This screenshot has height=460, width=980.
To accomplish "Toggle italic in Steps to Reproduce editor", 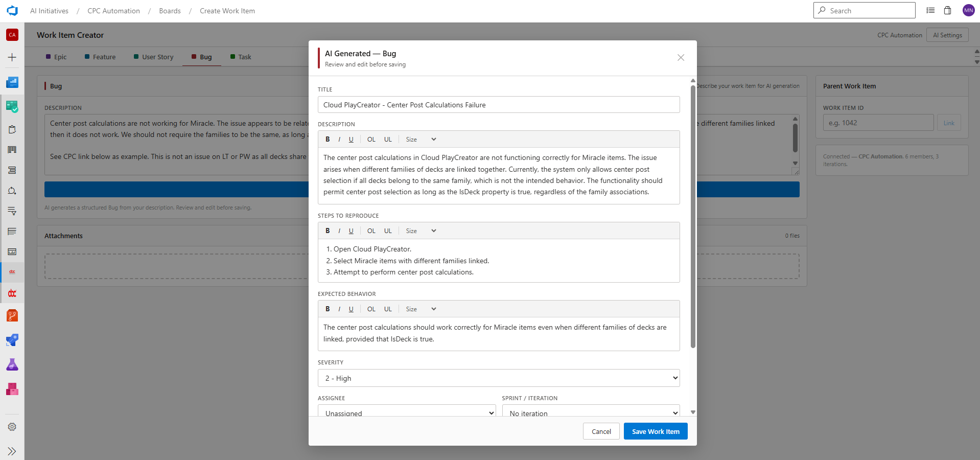I will [x=339, y=231].
